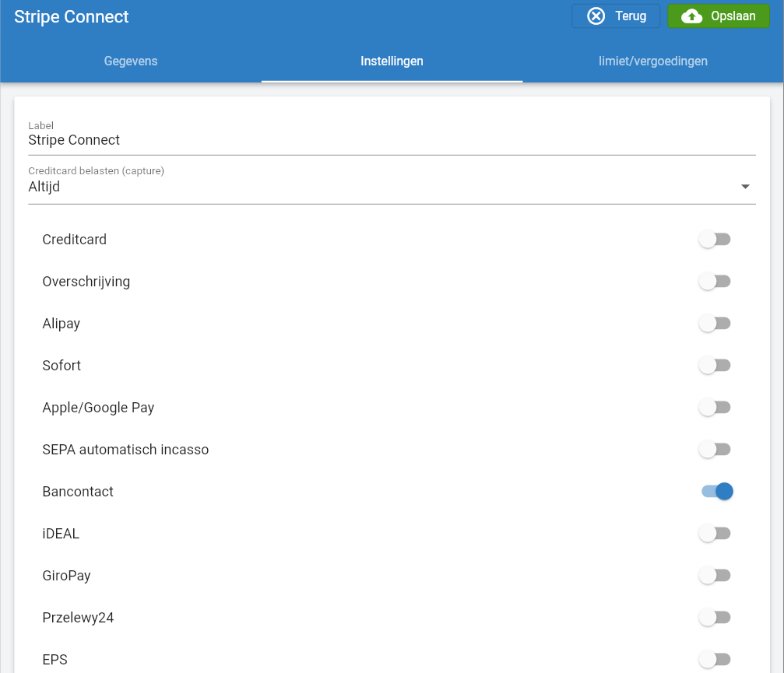The width and height of the screenshot is (784, 673).
Task: Click the EPS label text
Action: point(55,660)
